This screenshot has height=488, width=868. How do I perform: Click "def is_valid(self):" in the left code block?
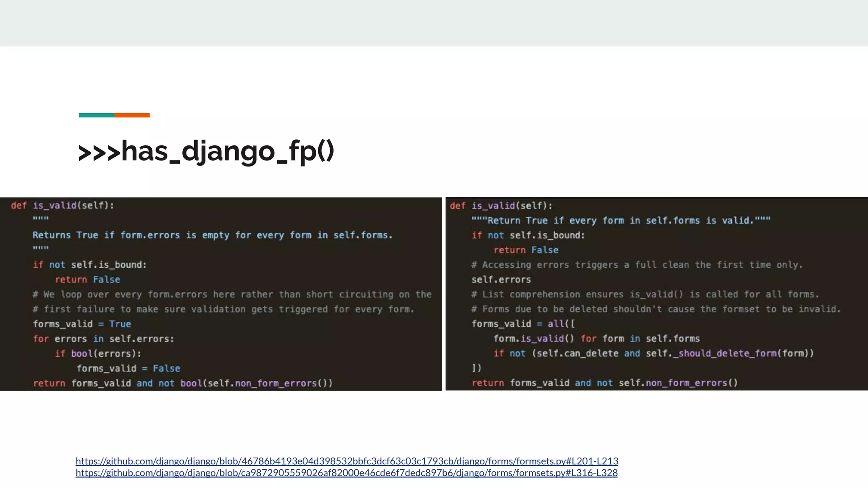(62, 205)
